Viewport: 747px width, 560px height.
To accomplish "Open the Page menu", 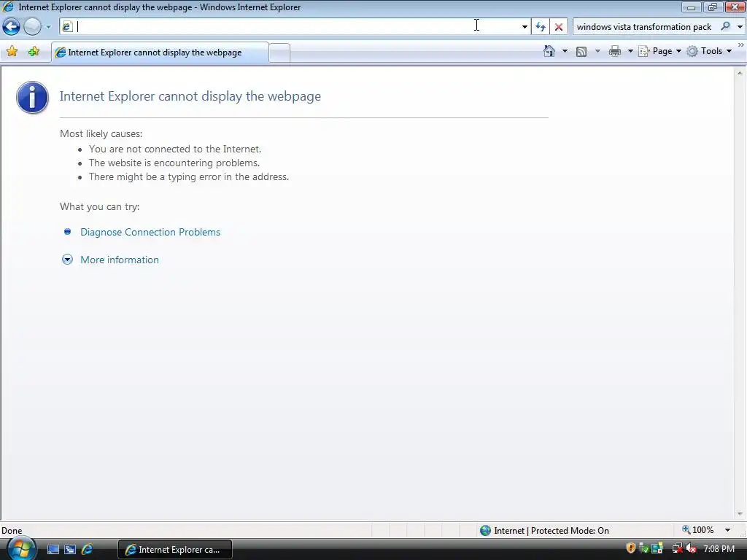I will pyautogui.click(x=659, y=51).
